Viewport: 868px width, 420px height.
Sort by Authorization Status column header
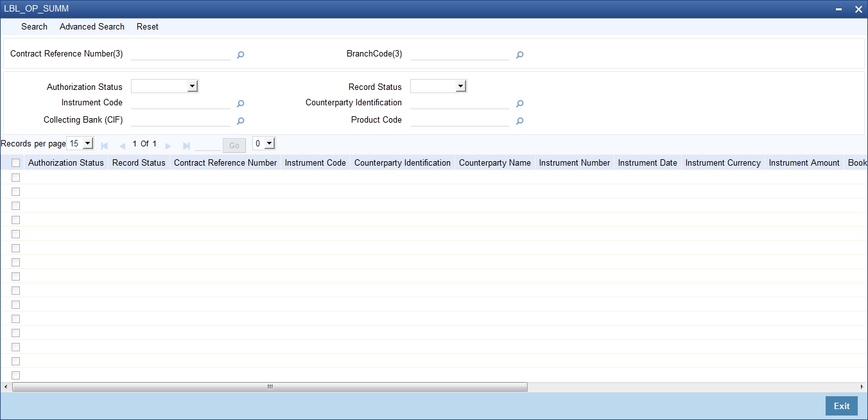(x=66, y=162)
